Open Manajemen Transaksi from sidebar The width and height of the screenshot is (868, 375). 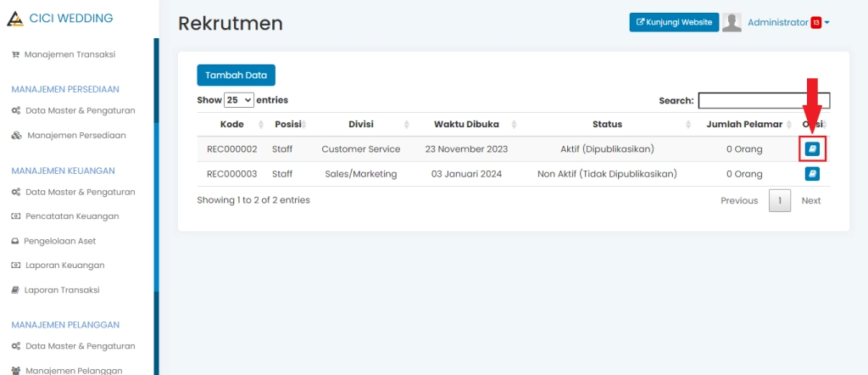point(69,54)
